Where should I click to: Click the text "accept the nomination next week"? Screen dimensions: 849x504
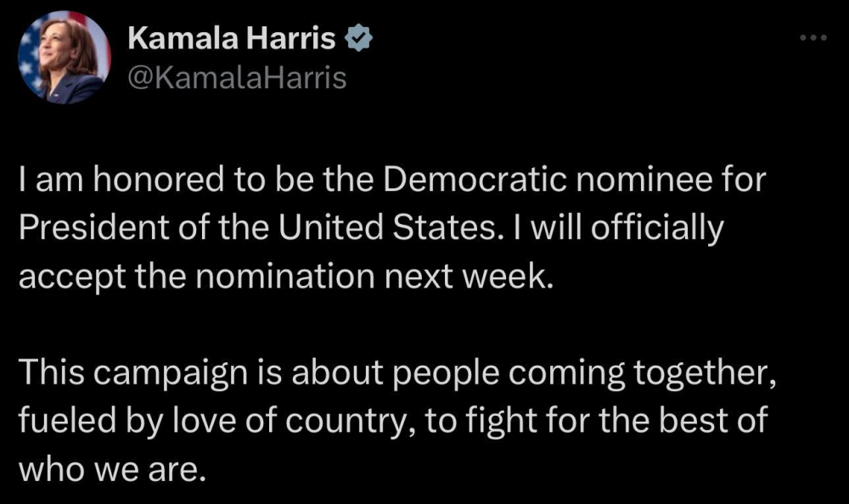tap(285, 277)
